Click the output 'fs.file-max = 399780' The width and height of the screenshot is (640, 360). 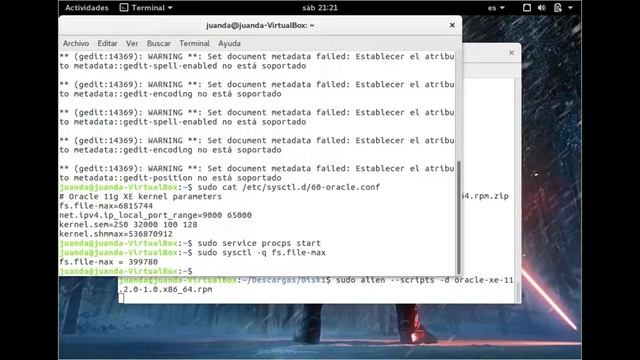108,262
